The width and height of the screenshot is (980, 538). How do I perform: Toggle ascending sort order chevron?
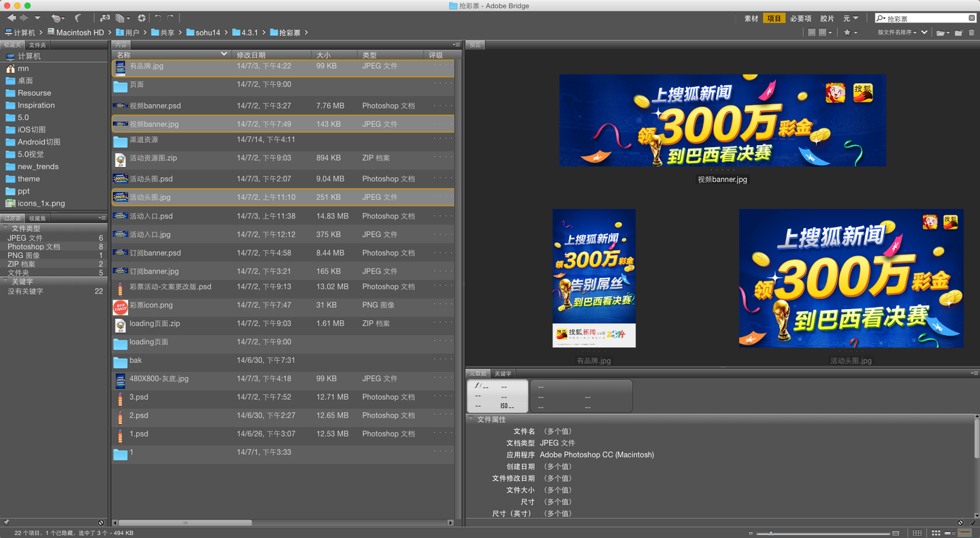pos(924,32)
